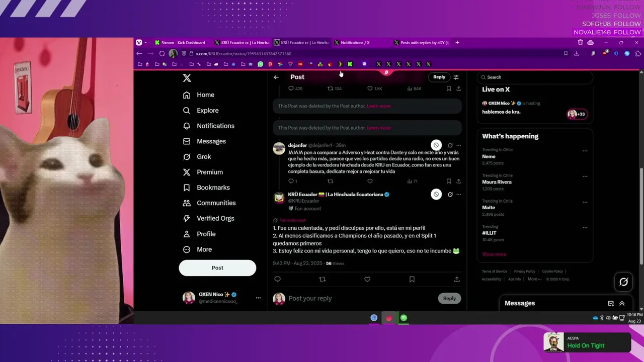Switch to Posts with replies tab
This screenshot has width=644, height=362.
point(422,43)
